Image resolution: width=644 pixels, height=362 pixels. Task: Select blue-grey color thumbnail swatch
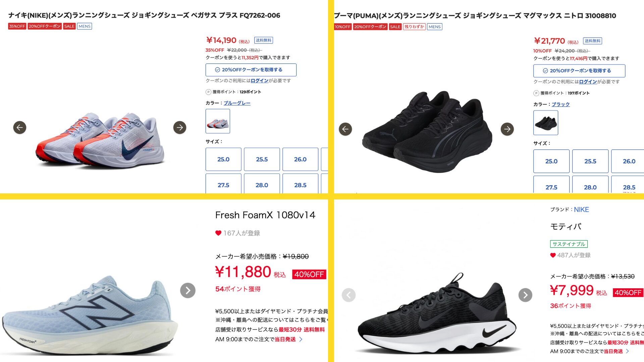coord(218,121)
